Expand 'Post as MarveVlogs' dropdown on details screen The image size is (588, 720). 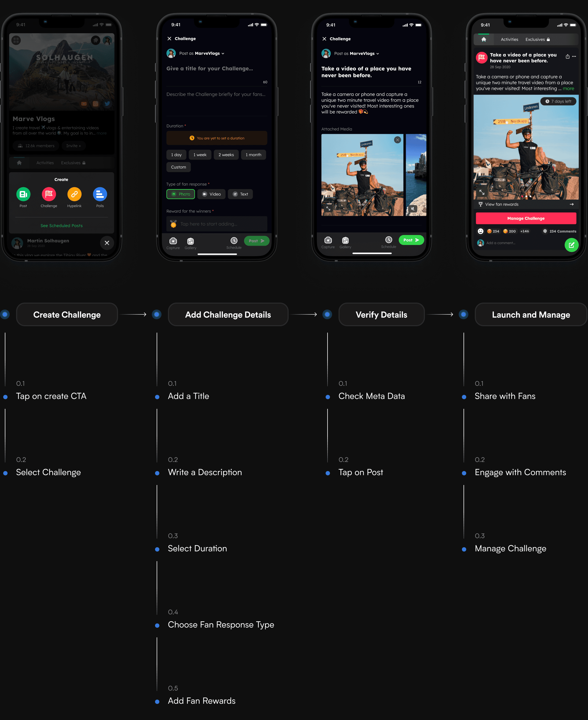click(223, 53)
